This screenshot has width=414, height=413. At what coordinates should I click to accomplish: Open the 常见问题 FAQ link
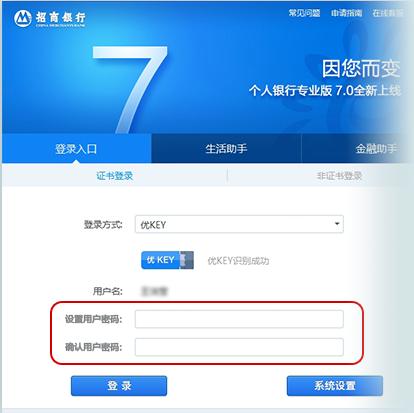[x=304, y=13]
